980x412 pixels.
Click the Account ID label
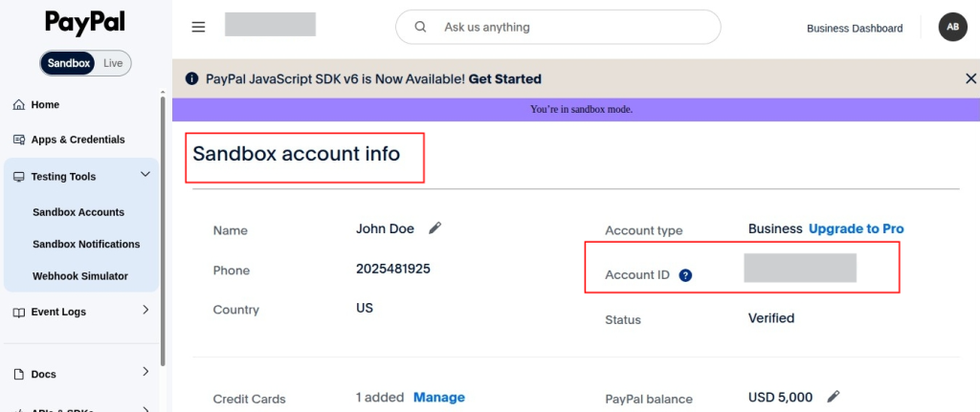[x=637, y=275]
